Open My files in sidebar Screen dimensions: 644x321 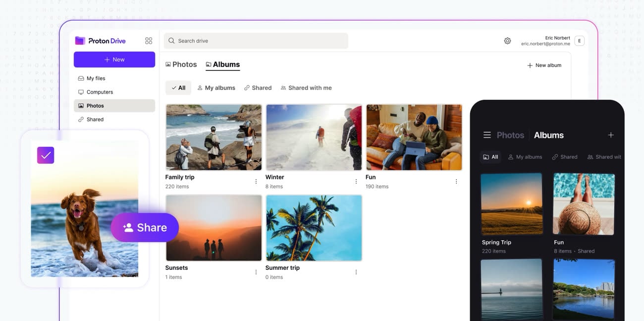point(114,78)
